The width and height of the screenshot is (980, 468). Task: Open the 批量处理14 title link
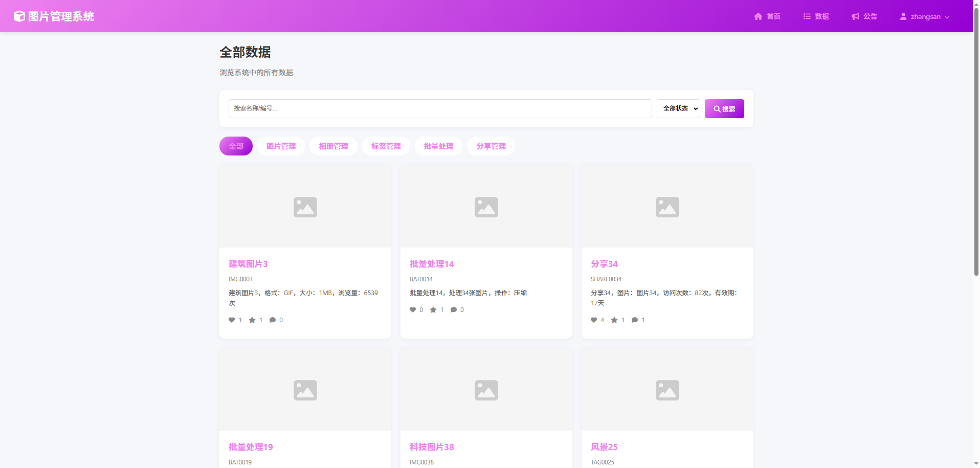(x=432, y=264)
